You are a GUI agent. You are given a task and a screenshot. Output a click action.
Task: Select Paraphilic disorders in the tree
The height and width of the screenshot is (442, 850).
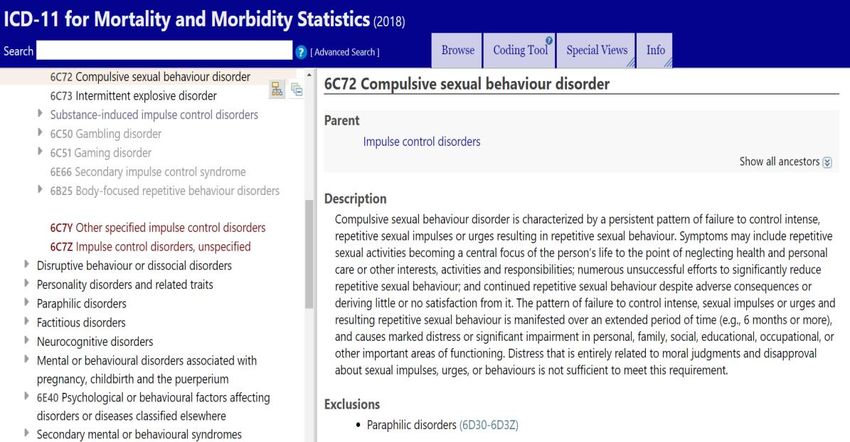[81, 304]
